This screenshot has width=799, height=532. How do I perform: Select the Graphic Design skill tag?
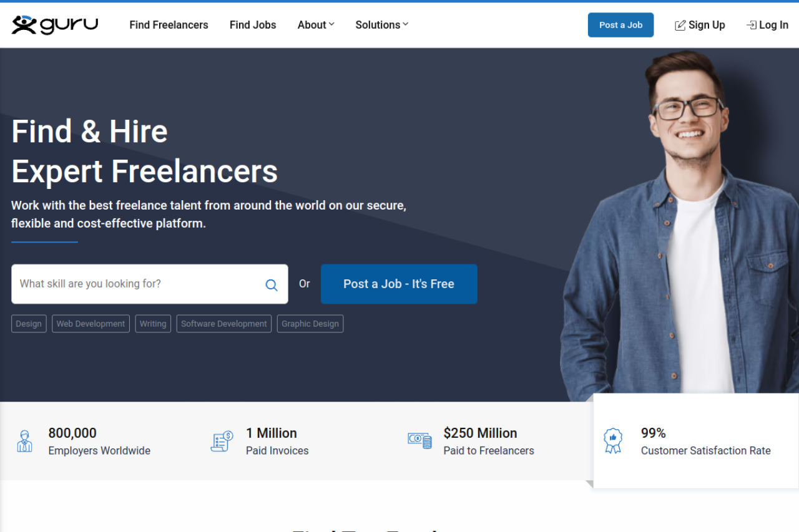point(310,324)
